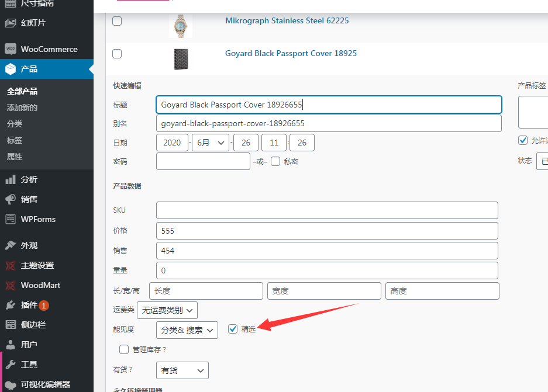Select the Mikrograph Stainless Steel product checkbox
Viewport: 548px width, 392px height.
117,21
